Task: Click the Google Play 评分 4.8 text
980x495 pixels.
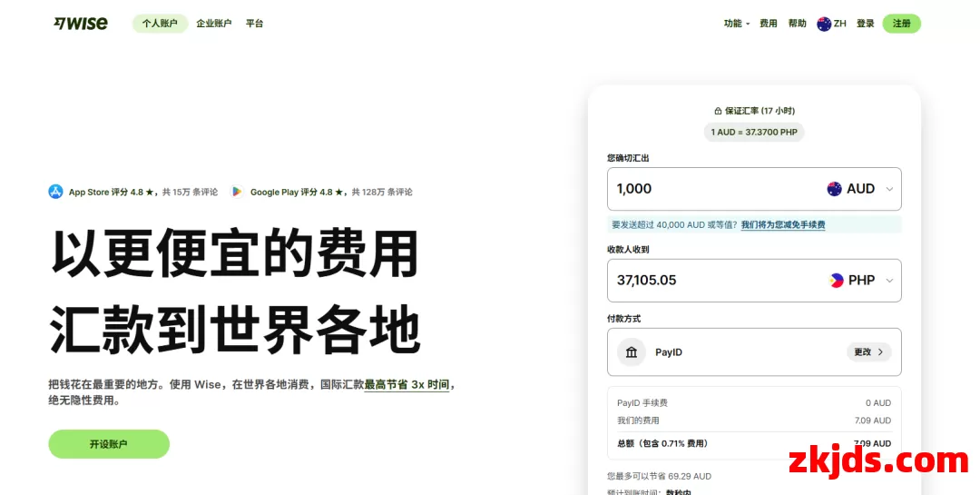Action: 297,193
